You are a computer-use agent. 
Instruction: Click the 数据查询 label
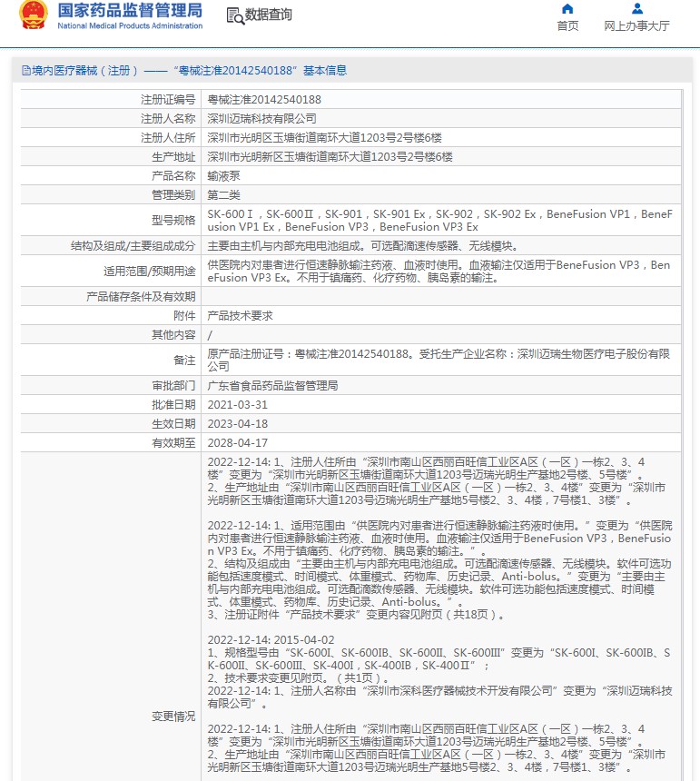[x=269, y=15]
